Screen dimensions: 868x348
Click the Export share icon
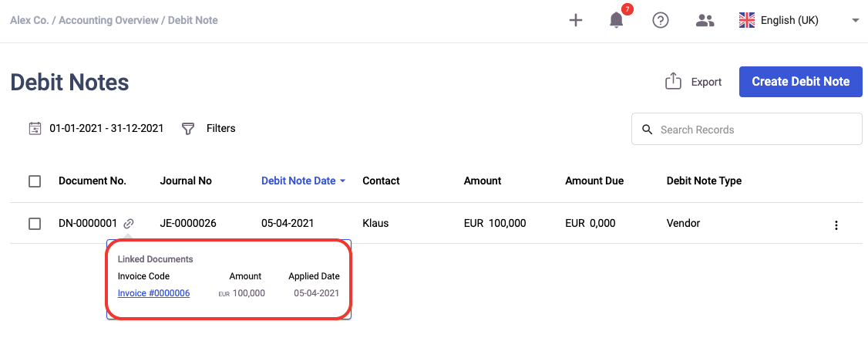click(x=673, y=81)
